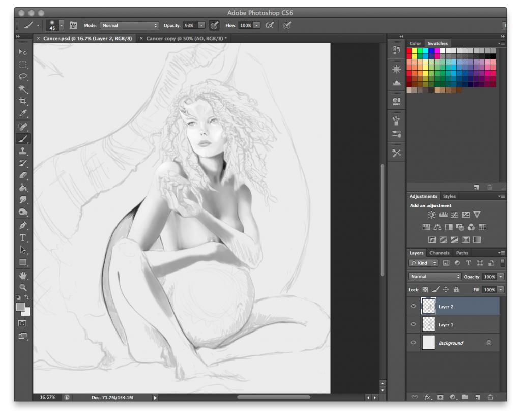The image size is (521, 420).
Task: Select the Hand tool
Action: point(23,275)
